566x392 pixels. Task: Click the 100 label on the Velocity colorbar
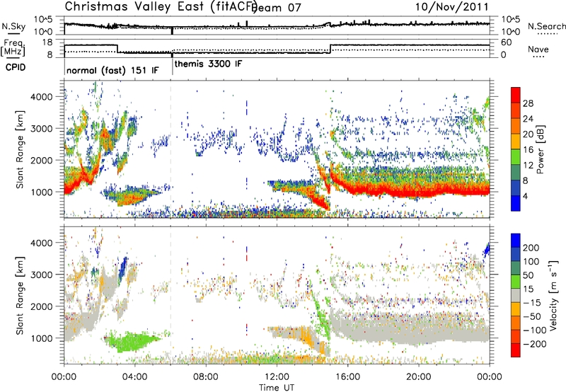(x=531, y=262)
